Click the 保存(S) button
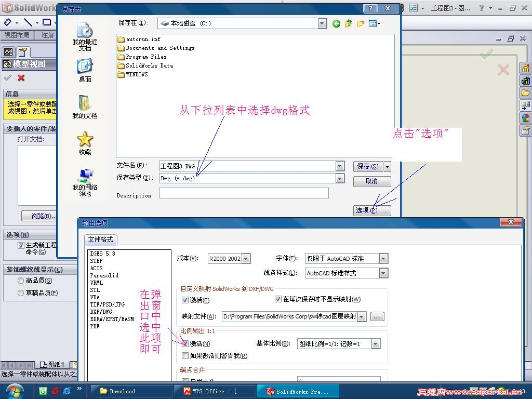The height and width of the screenshot is (399, 532). tap(368, 166)
